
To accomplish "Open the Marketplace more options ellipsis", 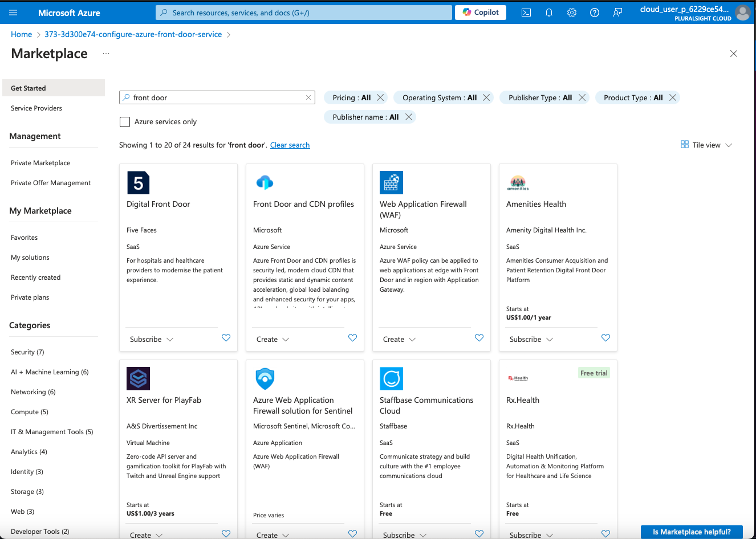I will (106, 54).
